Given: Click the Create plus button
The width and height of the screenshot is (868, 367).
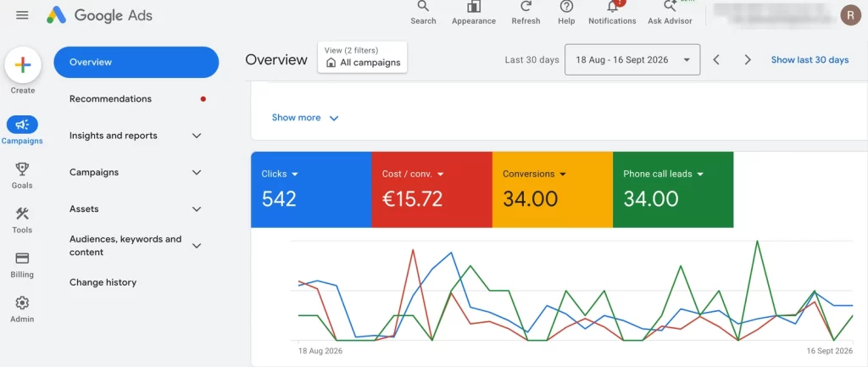Looking at the screenshot, I should pos(23,65).
